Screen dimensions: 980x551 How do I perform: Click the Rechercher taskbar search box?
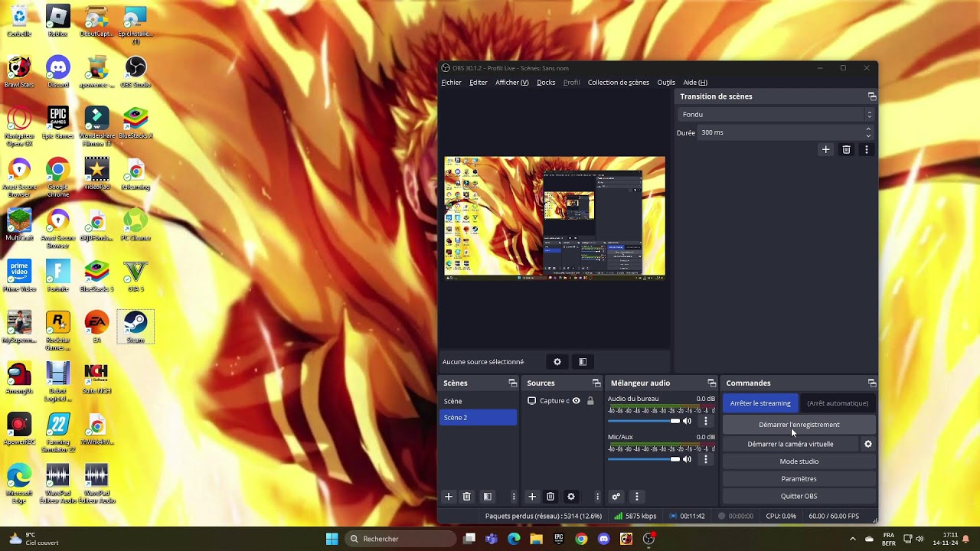399,539
